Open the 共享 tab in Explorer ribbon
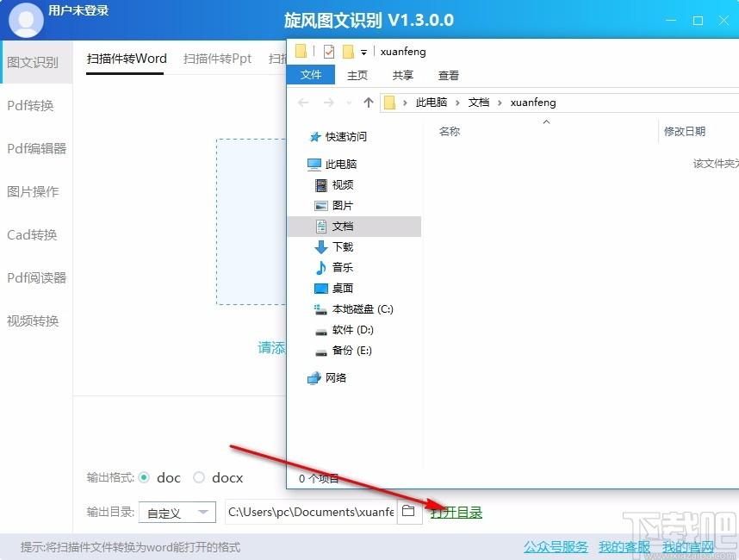Image resolution: width=739 pixels, height=560 pixels. tap(402, 76)
